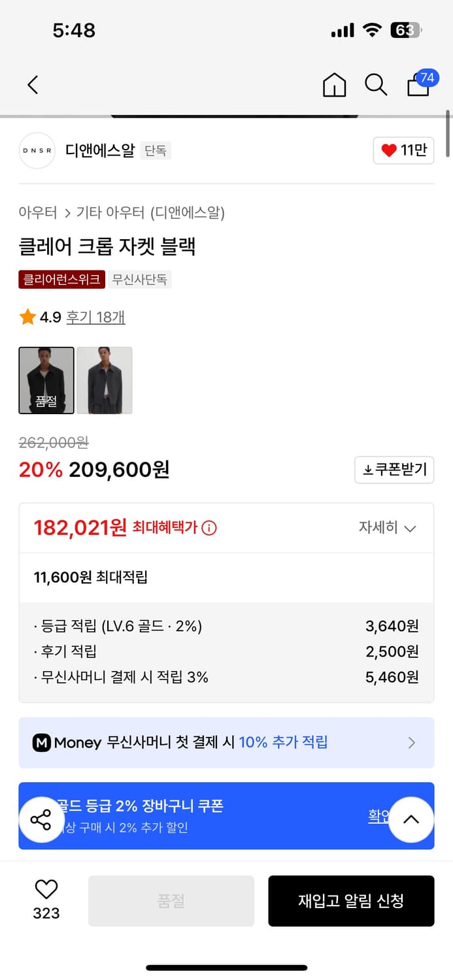Tap 재입고 알림 신청 for restock alerts
Viewport: 453px width, 980px height.
(x=351, y=900)
